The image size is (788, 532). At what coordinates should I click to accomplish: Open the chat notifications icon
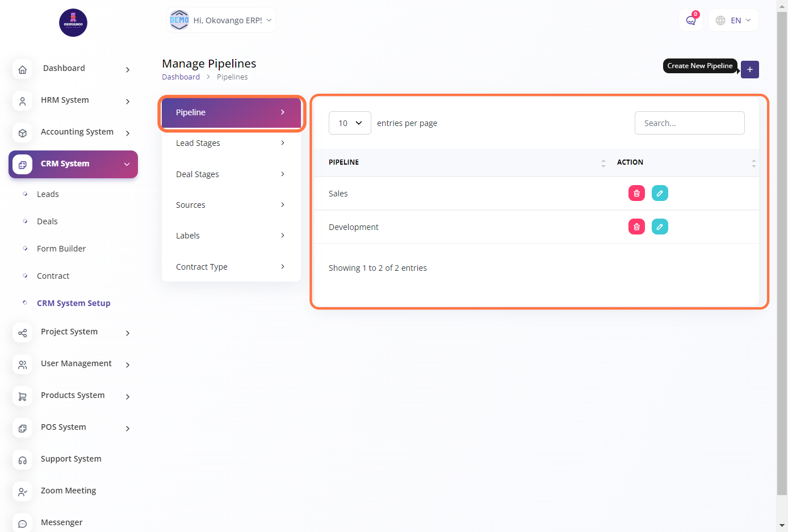pos(691,20)
